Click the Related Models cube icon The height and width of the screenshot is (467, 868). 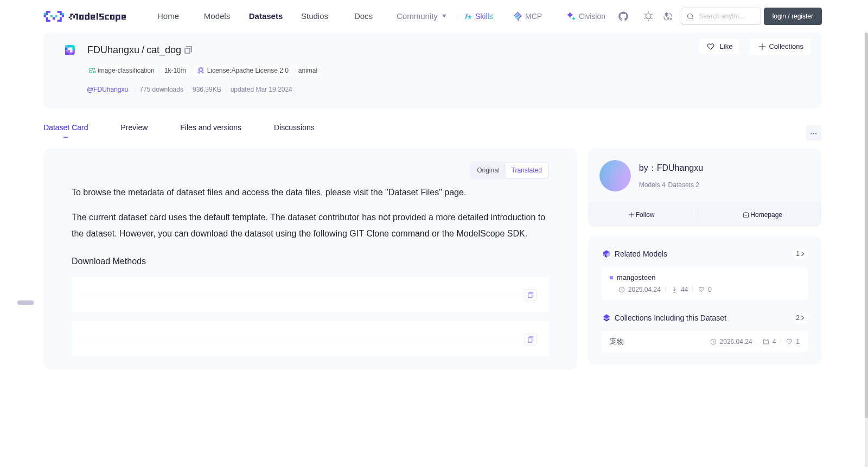pos(607,254)
